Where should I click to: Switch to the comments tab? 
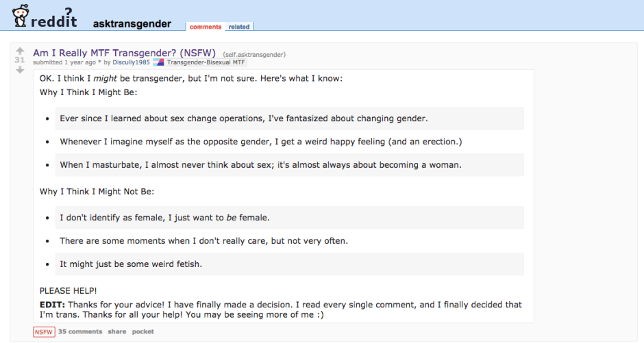tap(206, 27)
